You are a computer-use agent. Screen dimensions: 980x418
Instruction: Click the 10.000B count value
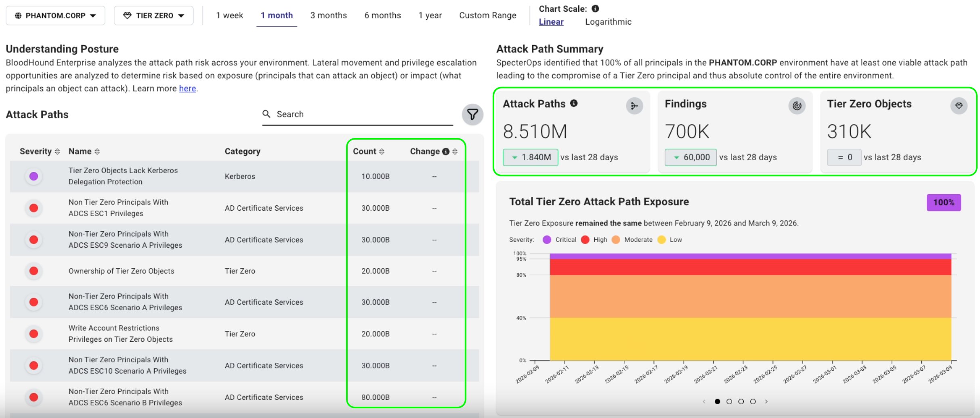[x=376, y=176]
